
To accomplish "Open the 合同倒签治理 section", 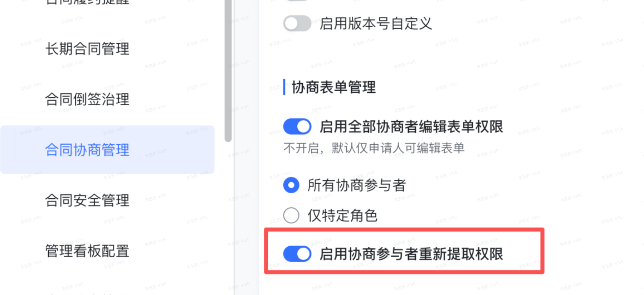I will pos(87,100).
